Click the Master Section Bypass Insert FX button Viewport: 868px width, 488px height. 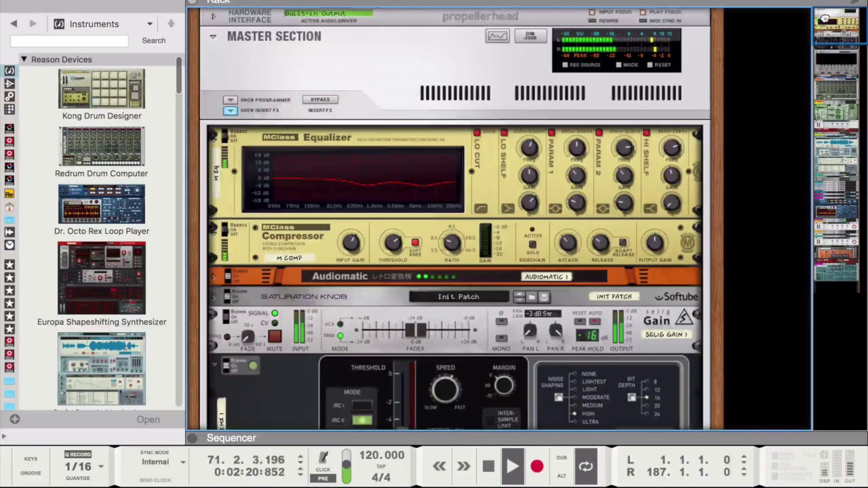(x=320, y=100)
